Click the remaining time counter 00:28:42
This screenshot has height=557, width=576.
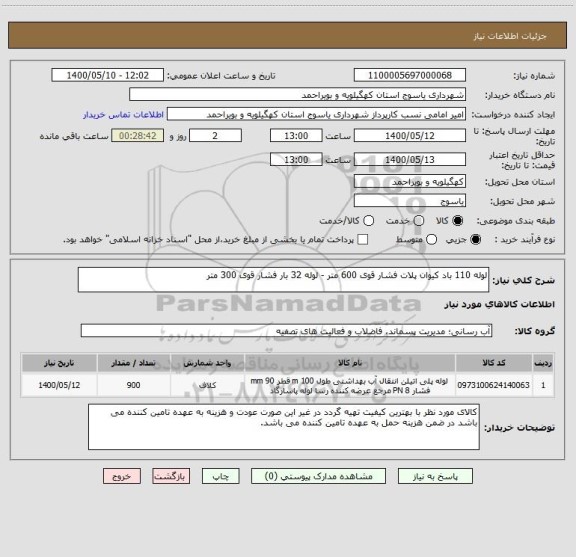[x=138, y=136]
